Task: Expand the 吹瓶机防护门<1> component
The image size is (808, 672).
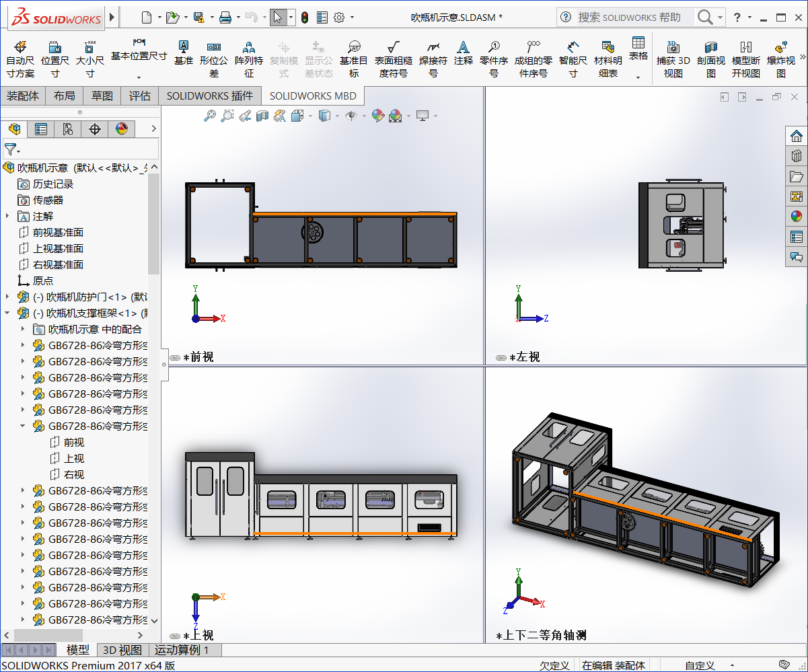Action: tap(7, 297)
